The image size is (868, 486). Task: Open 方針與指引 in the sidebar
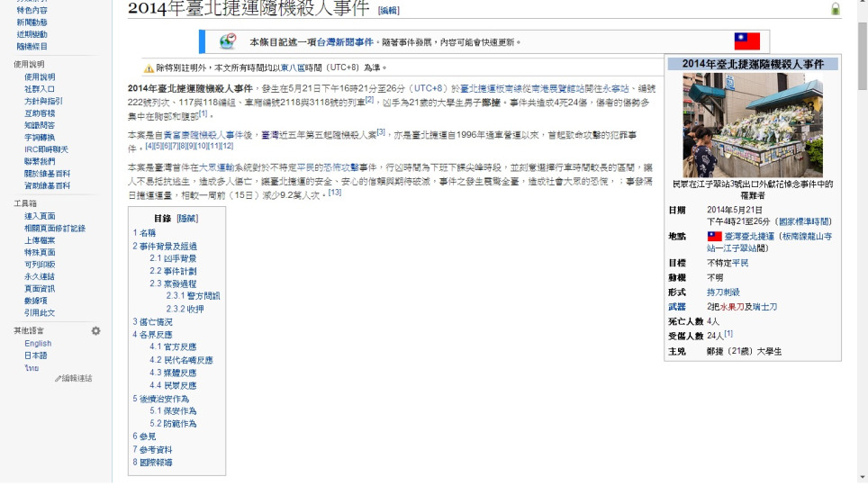point(43,102)
